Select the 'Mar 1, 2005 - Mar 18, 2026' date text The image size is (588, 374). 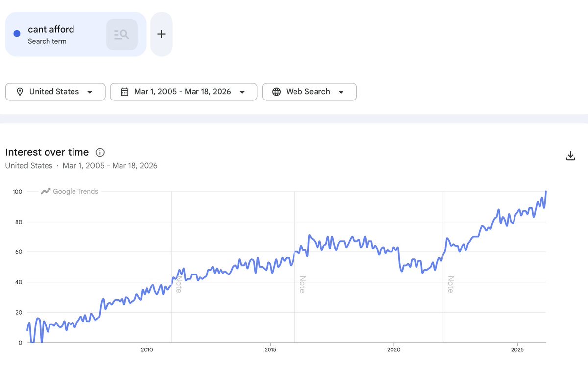tap(182, 92)
